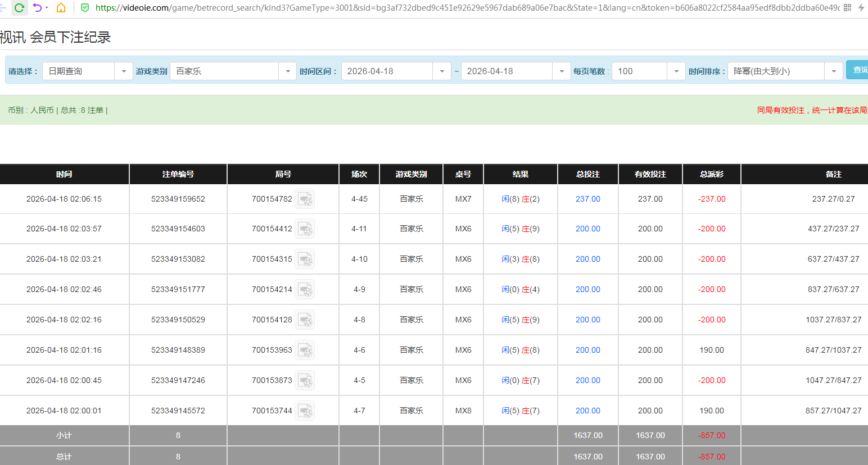Click the video file icon for round 700154214
The image size is (868, 465).
tap(304, 289)
